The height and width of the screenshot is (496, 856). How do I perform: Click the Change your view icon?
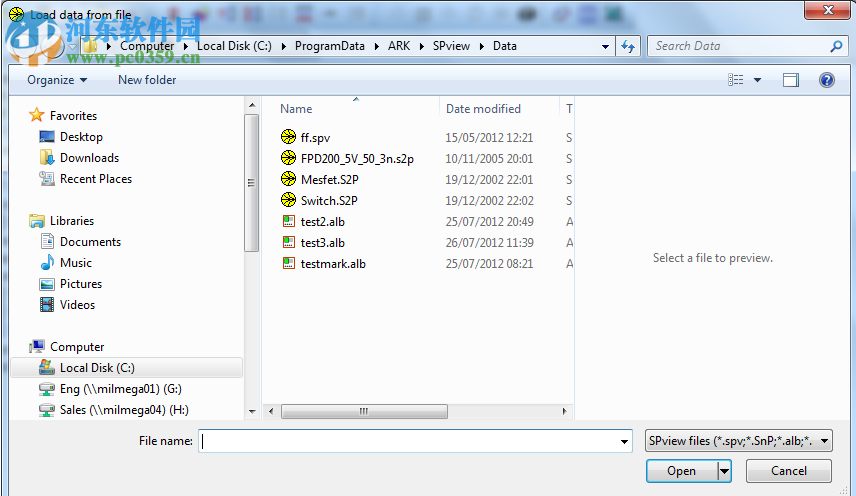pos(735,80)
